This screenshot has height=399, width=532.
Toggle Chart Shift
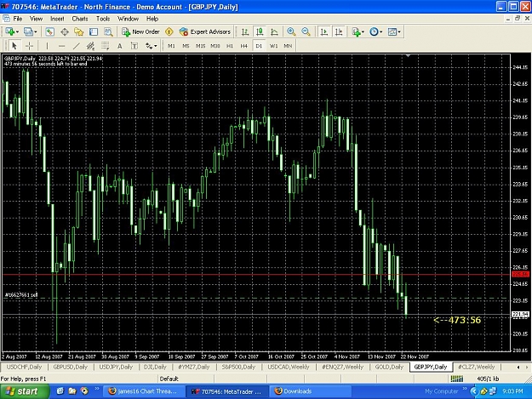coord(339,31)
